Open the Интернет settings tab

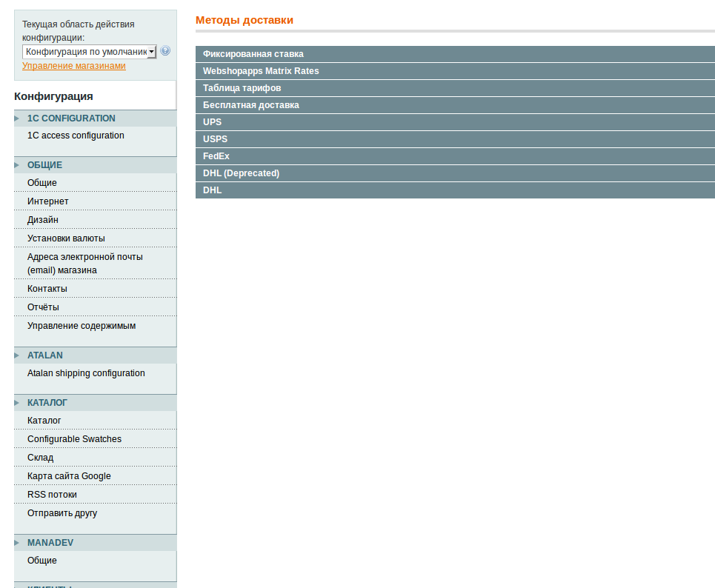[x=96, y=201]
